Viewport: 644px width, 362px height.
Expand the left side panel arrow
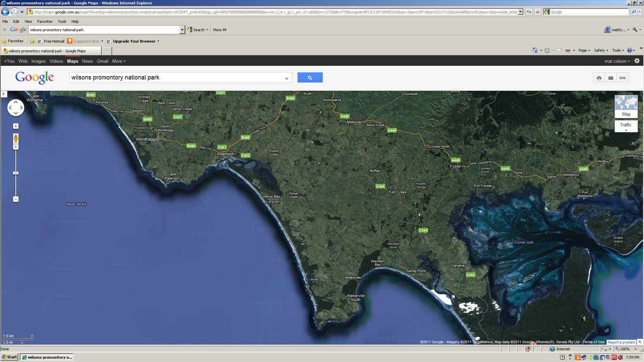(x=4, y=94)
